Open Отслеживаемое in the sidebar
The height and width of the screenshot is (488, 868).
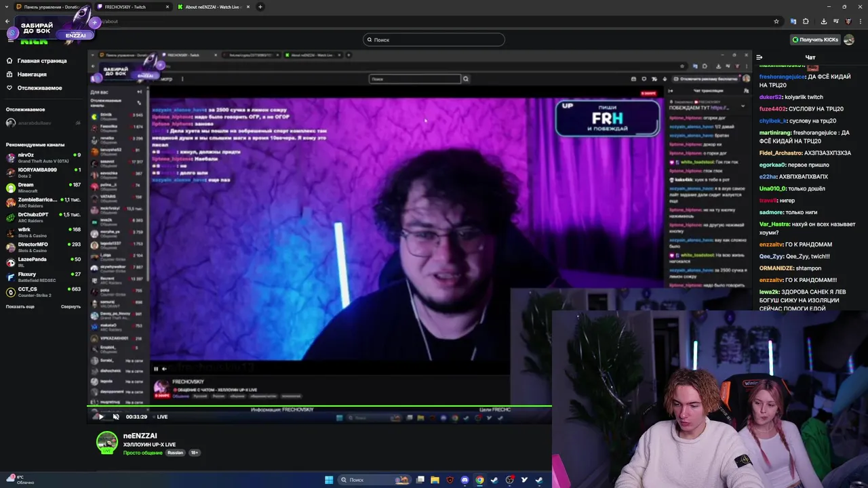point(35,88)
